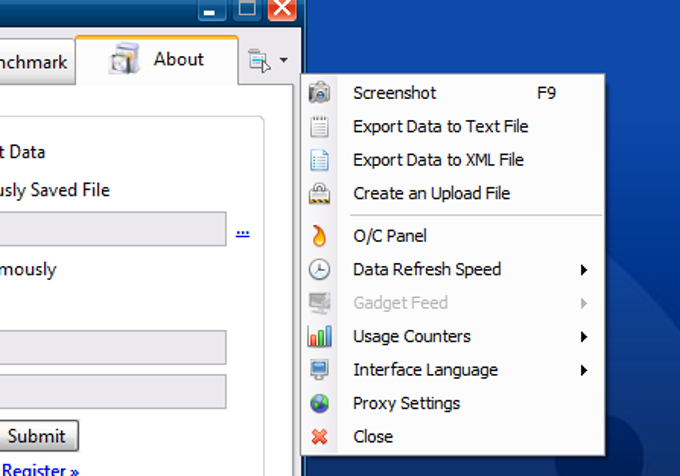Click the camera icon beside Screenshot
Viewport: 680px width, 476px height.
click(319, 92)
